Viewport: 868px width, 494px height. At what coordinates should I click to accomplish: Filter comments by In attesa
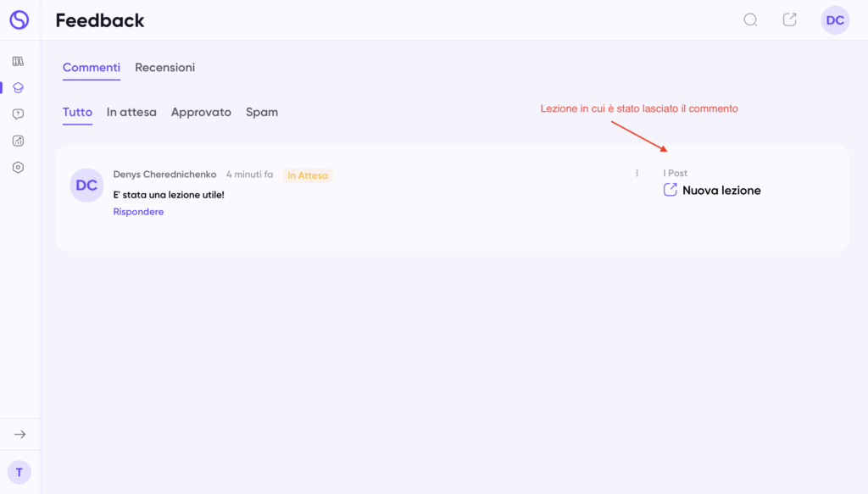pos(131,112)
